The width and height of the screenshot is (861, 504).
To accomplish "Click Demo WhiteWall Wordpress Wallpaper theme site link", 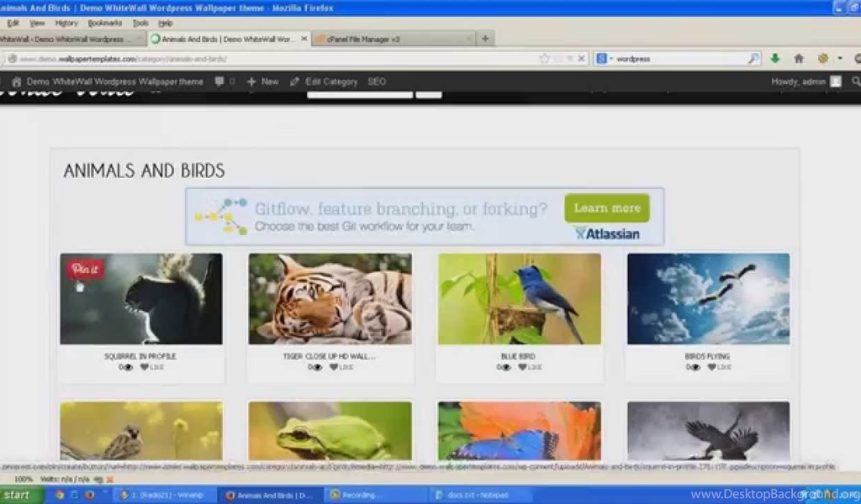I will pos(114,81).
